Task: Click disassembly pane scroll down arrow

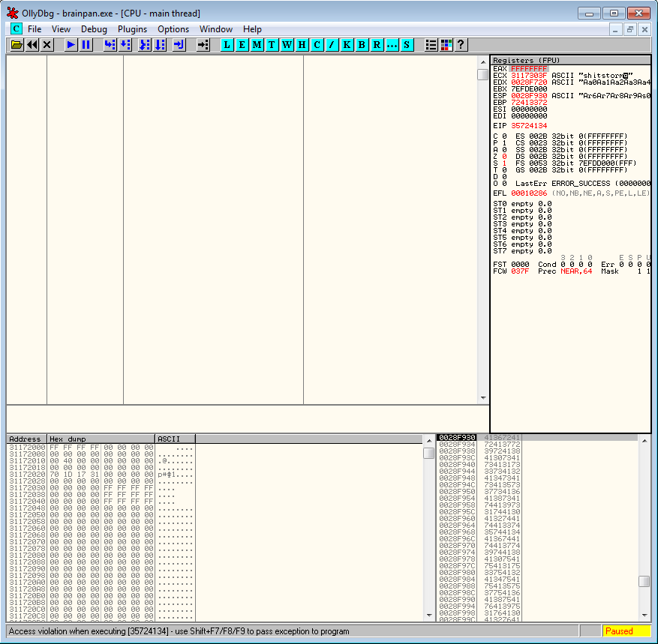Action: pyautogui.click(x=483, y=398)
